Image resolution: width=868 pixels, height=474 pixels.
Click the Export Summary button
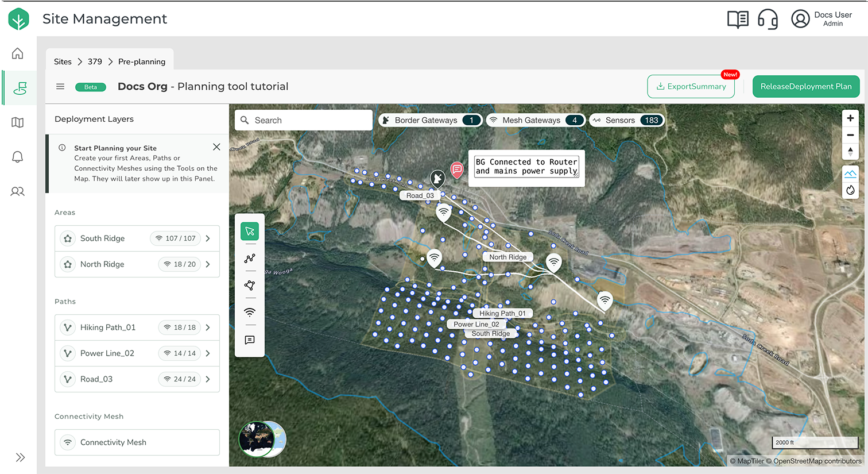pos(691,87)
